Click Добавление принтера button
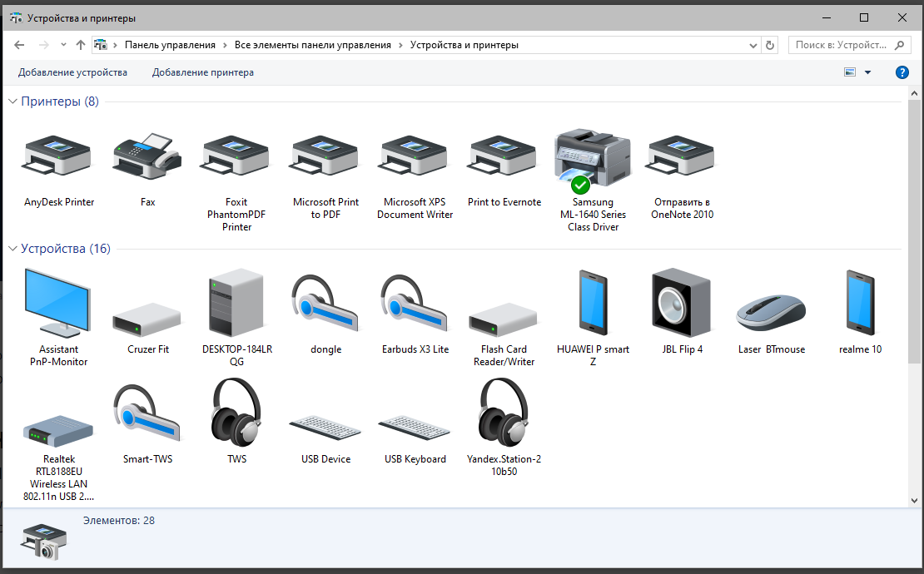 [x=203, y=72]
